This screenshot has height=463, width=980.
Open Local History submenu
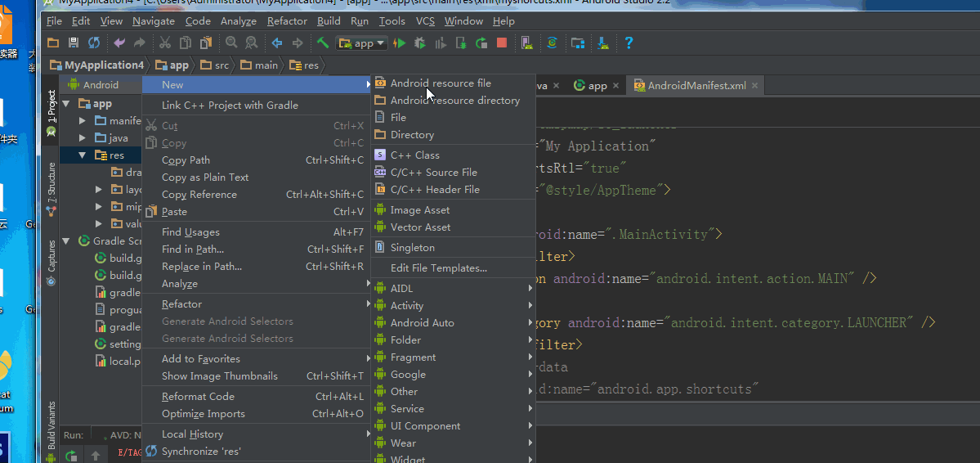click(257, 434)
